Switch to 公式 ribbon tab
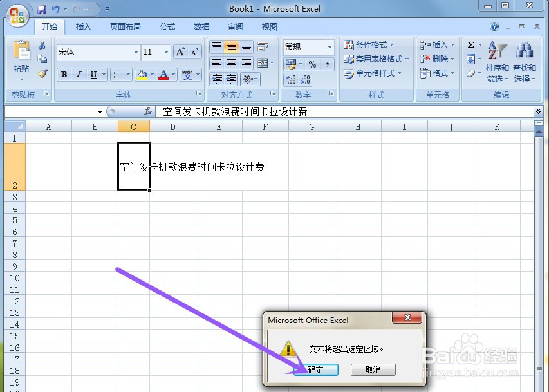 click(x=167, y=27)
